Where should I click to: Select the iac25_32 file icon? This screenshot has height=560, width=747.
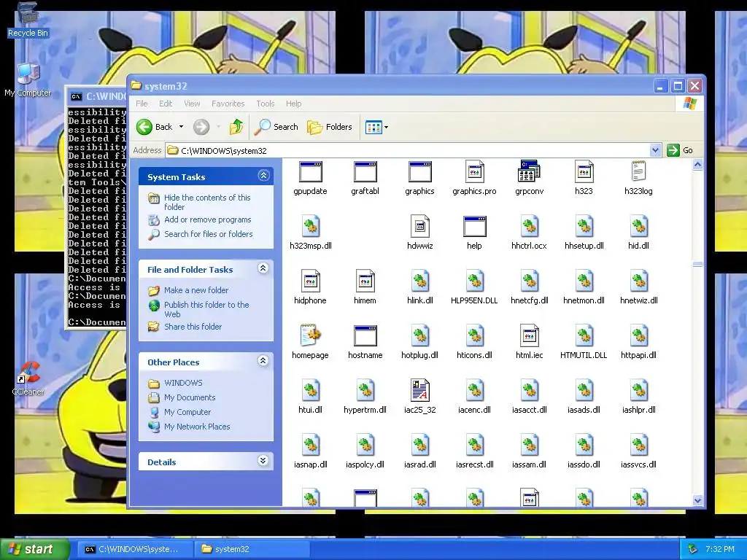pos(419,390)
